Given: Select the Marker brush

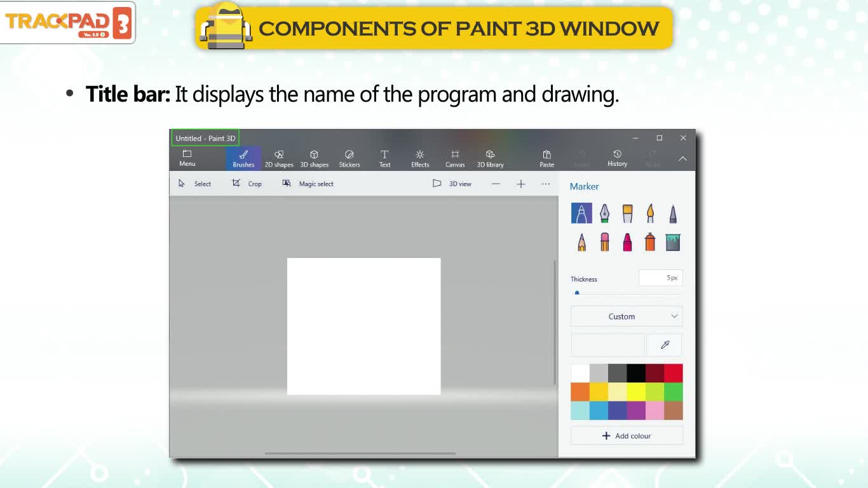Looking at the screenshot, I should coord(581,213).
